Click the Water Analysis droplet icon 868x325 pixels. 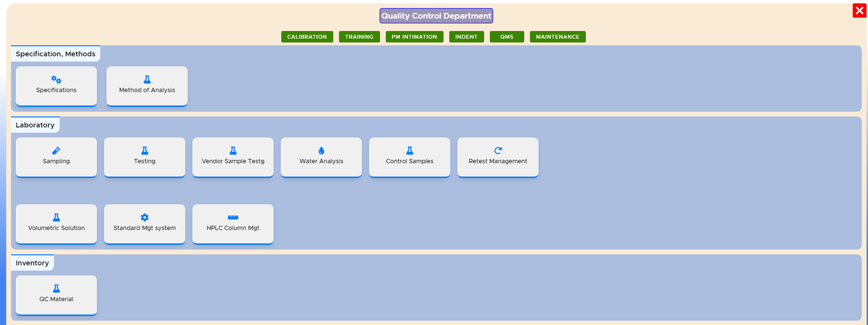(x=321, y=151)
